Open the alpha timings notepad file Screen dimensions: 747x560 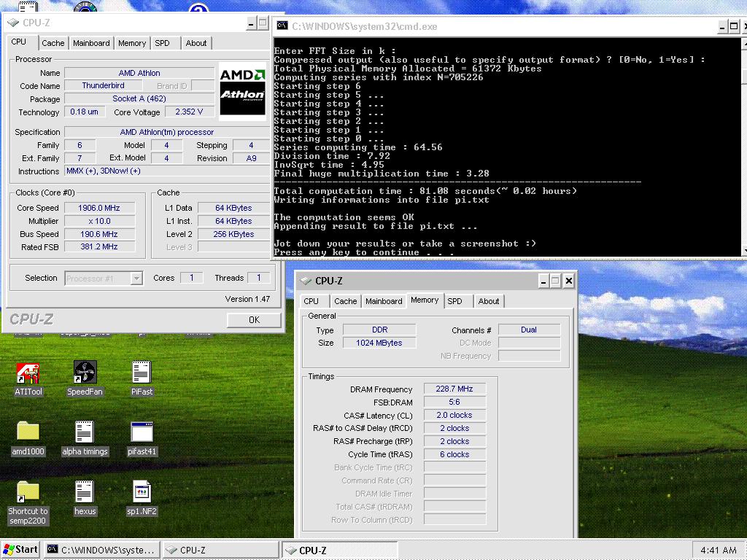85,438
